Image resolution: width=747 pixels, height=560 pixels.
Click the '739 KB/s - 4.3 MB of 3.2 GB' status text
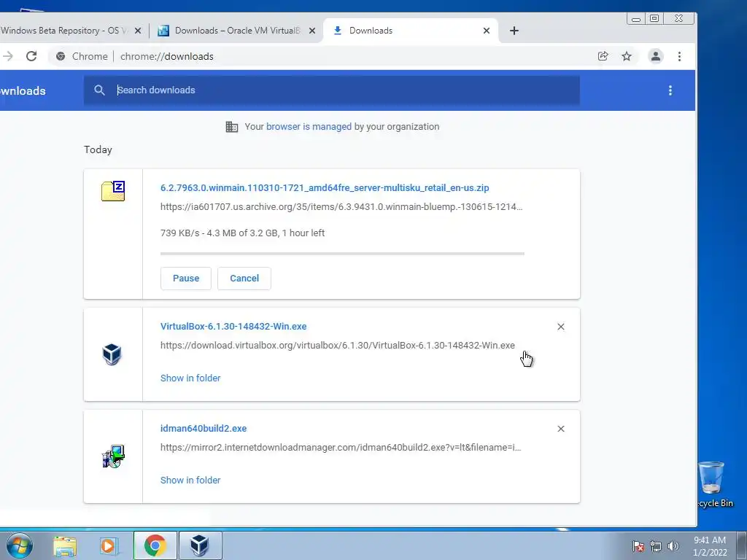coord(242,233)
